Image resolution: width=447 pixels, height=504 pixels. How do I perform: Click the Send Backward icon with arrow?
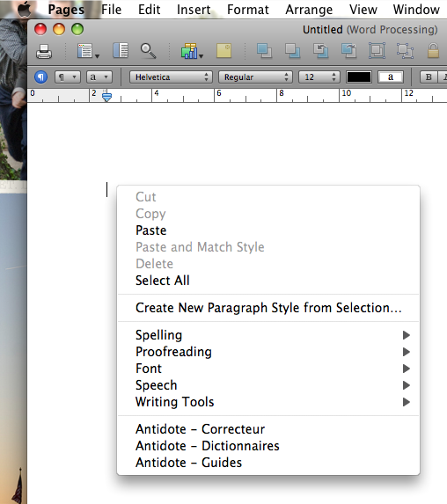click(x=348, y=51)
